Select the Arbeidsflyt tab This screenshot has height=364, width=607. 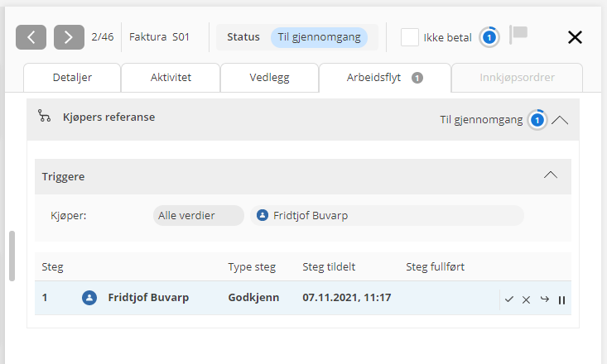click(384, 78)
